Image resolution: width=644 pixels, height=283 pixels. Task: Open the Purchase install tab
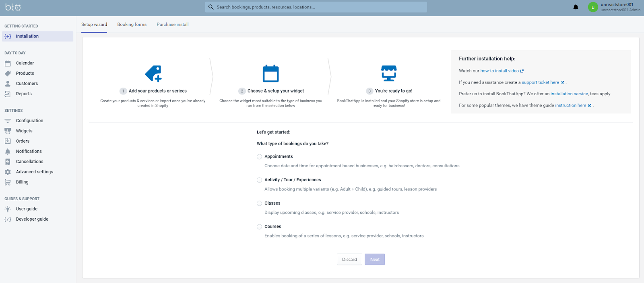point(172,25)
